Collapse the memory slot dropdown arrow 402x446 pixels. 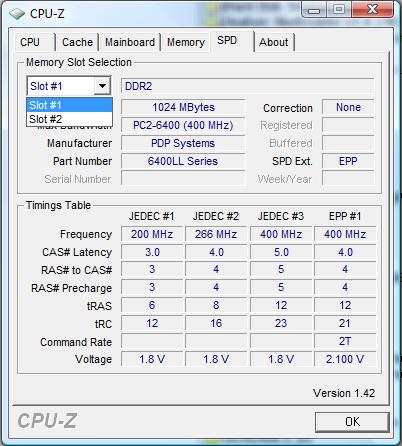coord(102,86)
